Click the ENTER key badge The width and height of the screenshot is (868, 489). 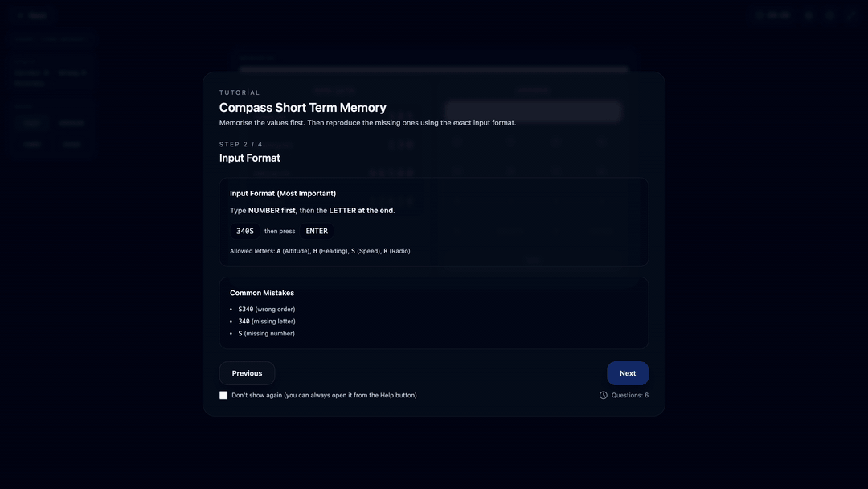click(317, 231)
